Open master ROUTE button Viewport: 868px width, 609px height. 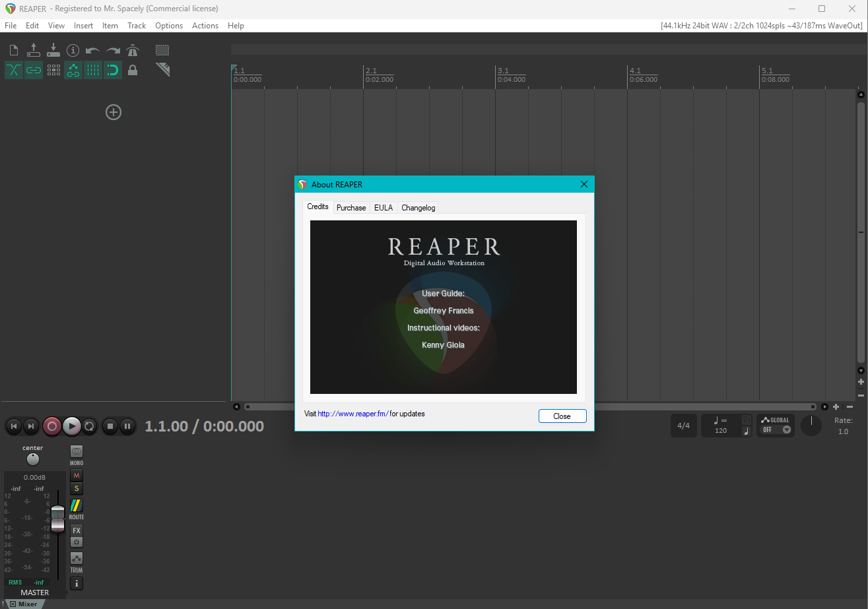click(x=77, y=505)
